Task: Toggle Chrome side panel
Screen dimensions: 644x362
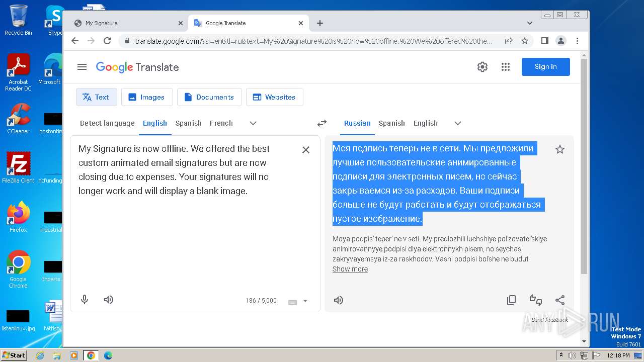Action: click(545, 41)
